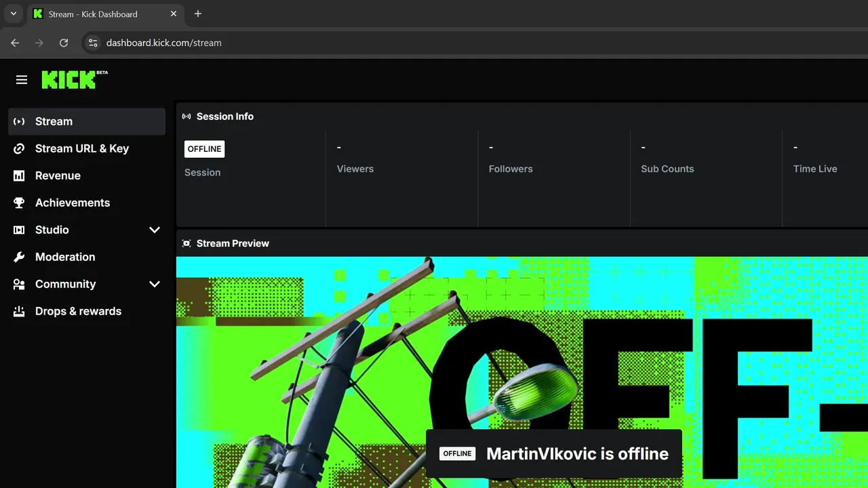This screenshot has width=868, height=488.
Task: Click the Stream broadcast icon in sidebar
Action: tap(19, 121)
